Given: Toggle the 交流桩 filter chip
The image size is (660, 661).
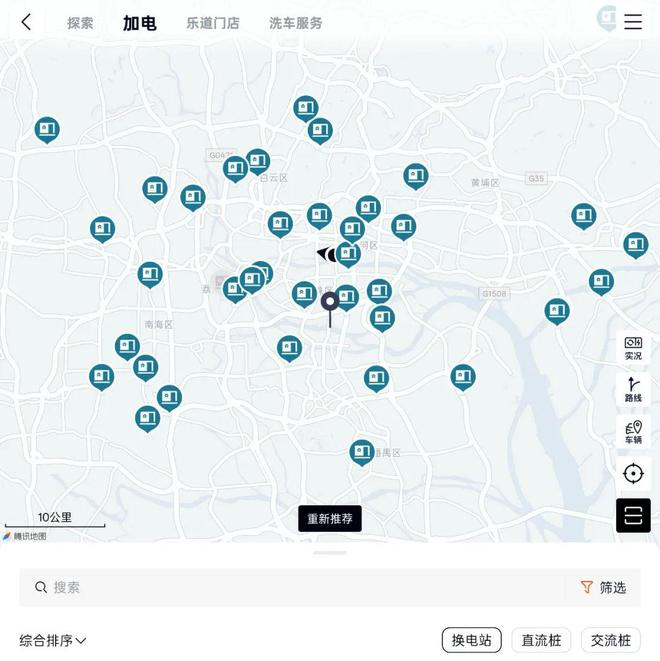Looking at the screenshot, I should (x=611, y=640).
